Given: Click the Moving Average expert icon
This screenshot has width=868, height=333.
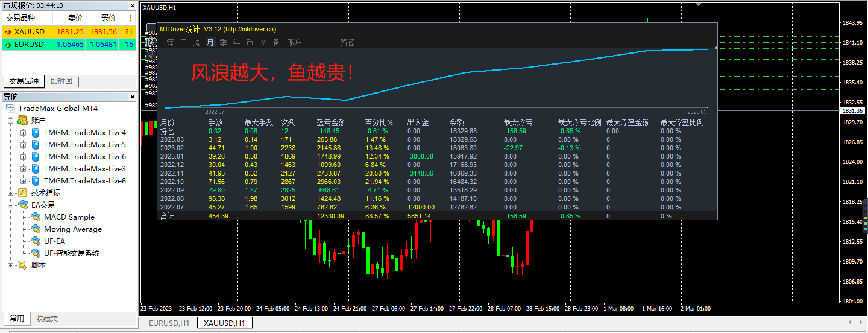Looking at the screenshot, I should (x=36, y=229).
